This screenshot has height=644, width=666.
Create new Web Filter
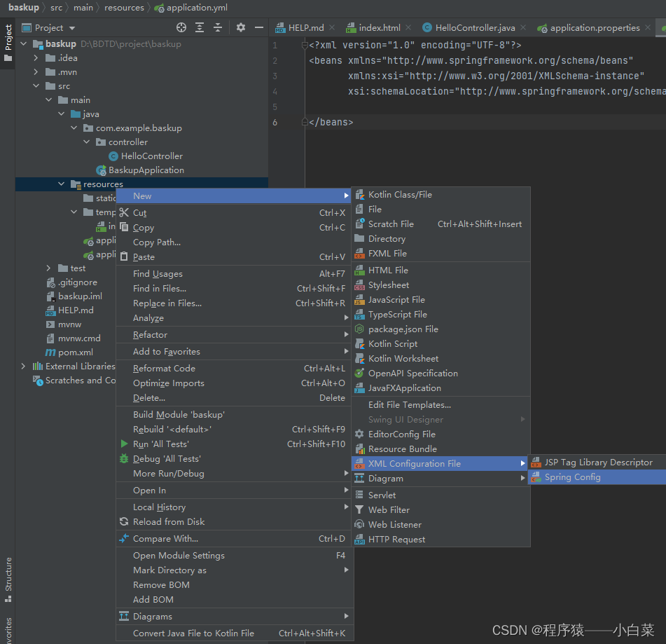tap(441, 510)
